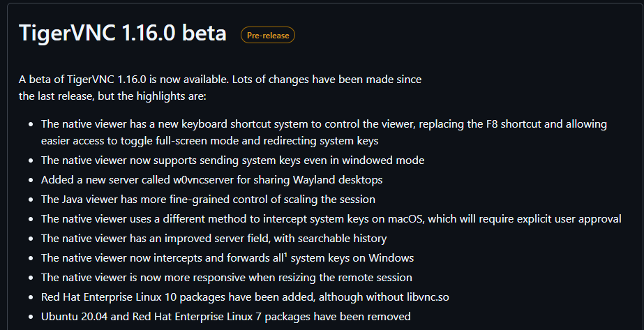The height and width of the screenshot is (330, 644).
Task: Select the bullet about resizing the remote session
Action: click(x=226, y=278)
